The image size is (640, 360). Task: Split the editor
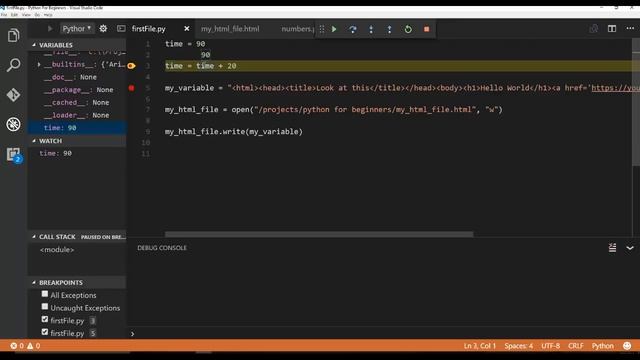tap(612, 29)
